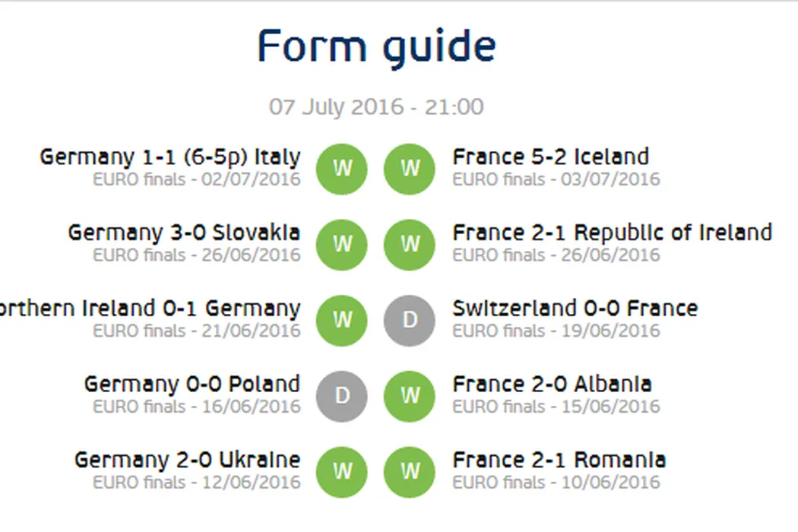The height and width of the screenshot is (532, 798).
Task: Open the France 5-2 Iceland result
Action: coord(551,157)
